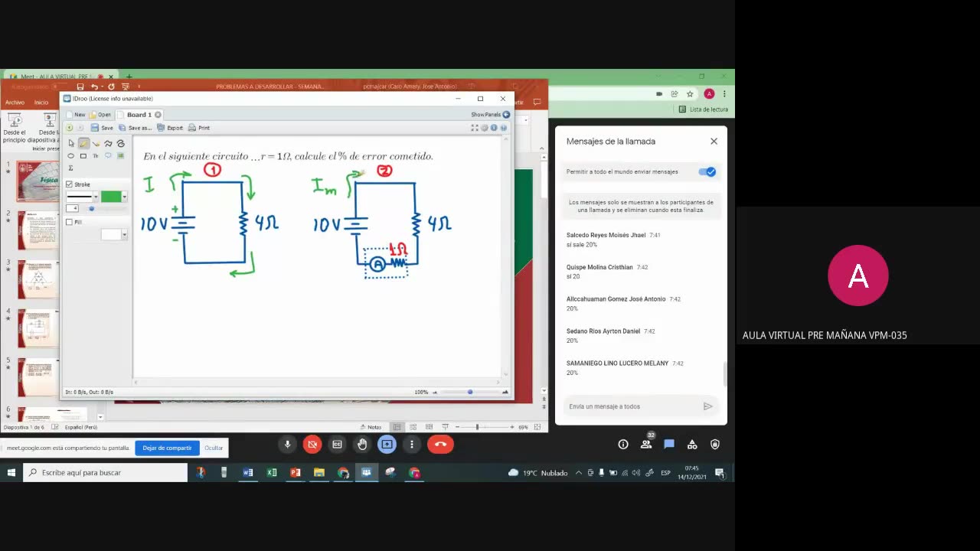Open the Archivo menu in PowerPoint

tap(15, 102)
